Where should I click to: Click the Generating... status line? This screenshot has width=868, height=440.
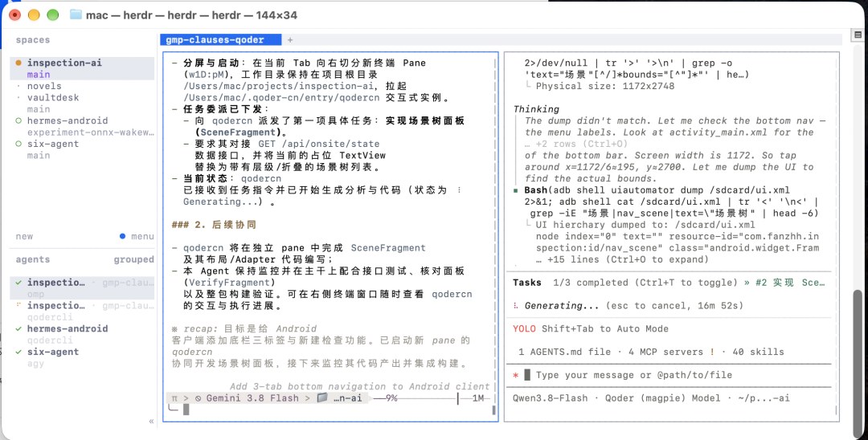pyautogui.click(x=628, y=306)
